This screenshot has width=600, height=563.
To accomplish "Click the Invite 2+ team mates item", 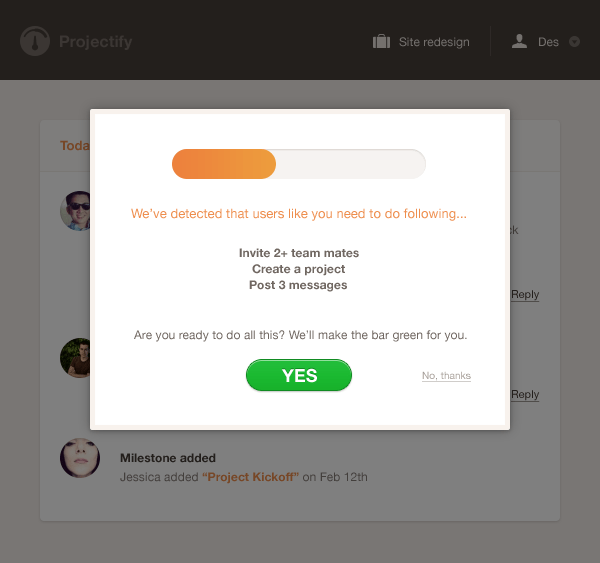I will pos(299,253).
